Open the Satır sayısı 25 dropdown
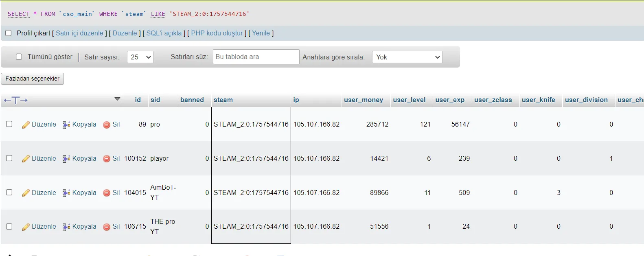Viewport: 644px width, 256px height. [x=140, y=57]
